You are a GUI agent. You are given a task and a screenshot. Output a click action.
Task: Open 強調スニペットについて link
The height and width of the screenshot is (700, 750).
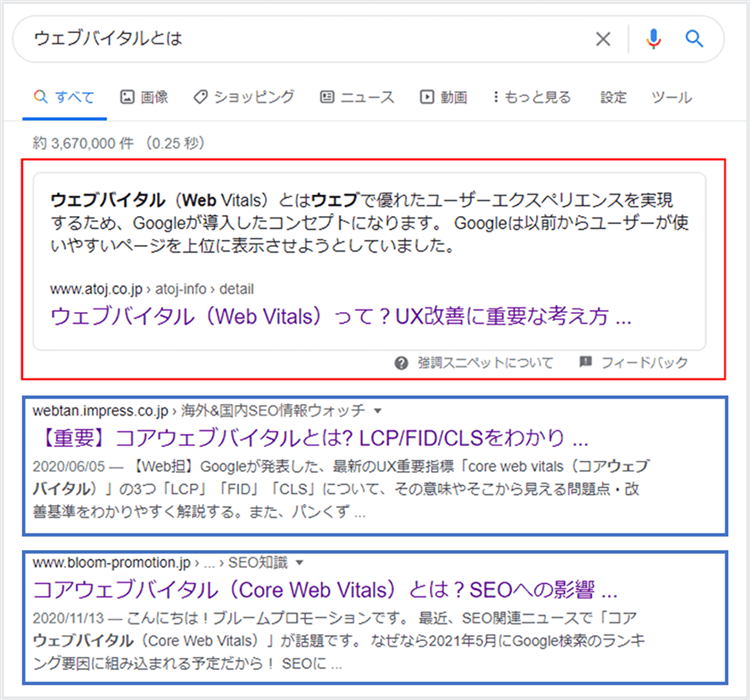point(485,363)
